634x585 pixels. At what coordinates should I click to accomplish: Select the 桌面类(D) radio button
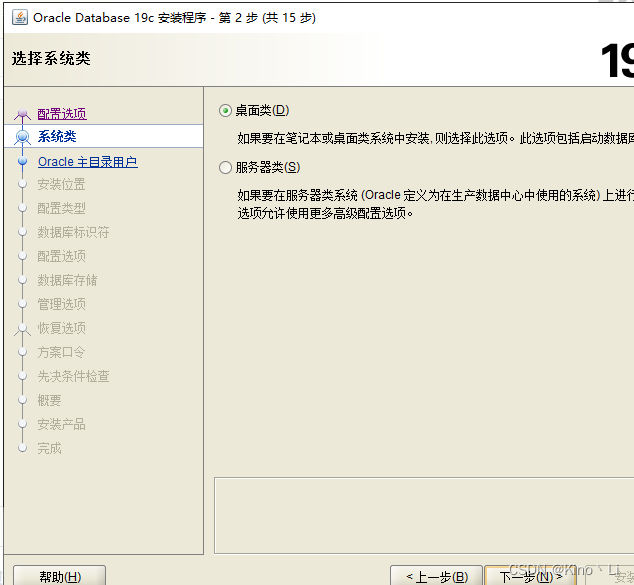click(x=225, y=110)
